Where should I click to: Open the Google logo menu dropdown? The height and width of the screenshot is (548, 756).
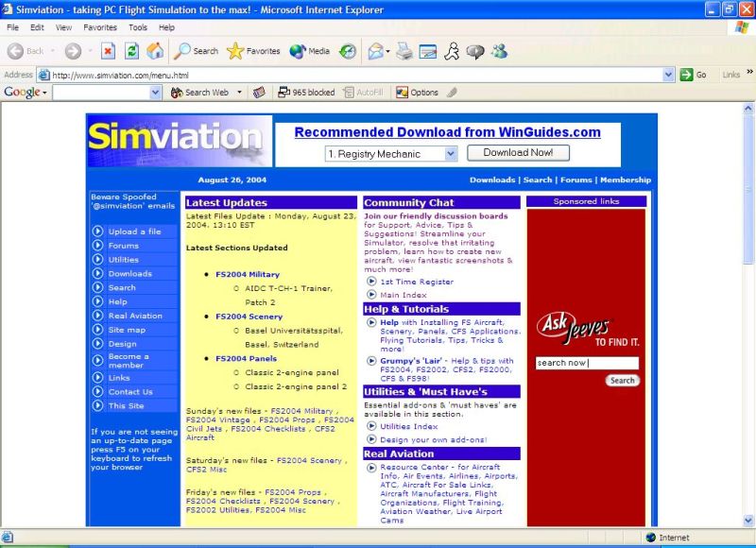[44, 93]
